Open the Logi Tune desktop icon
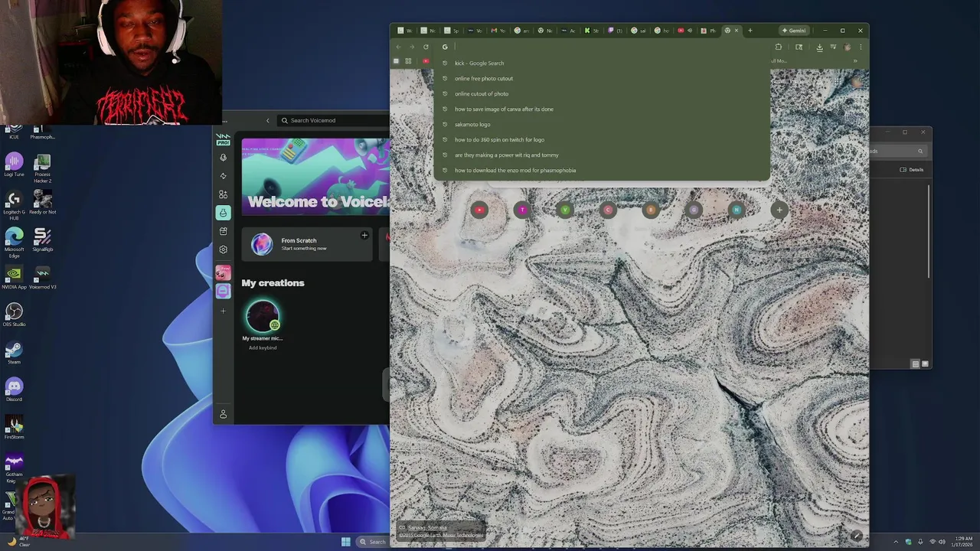Screen dimensions: 980x551 pyautogui.click(x=14, y=164)
